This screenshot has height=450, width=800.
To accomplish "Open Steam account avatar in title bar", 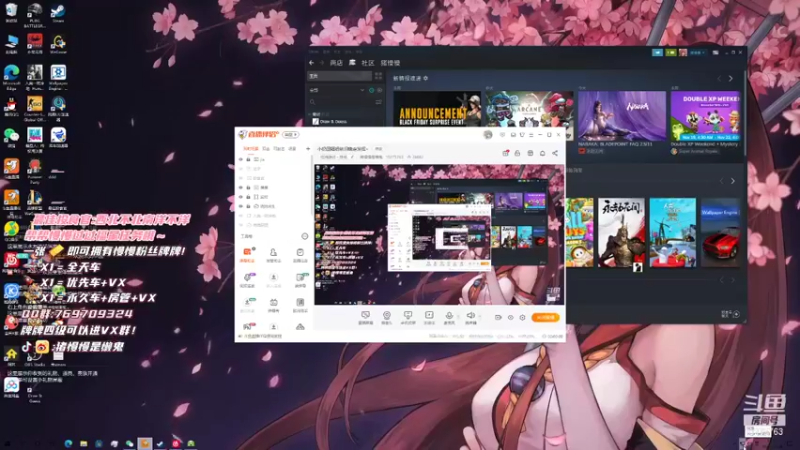I will [x=683, y=52].
